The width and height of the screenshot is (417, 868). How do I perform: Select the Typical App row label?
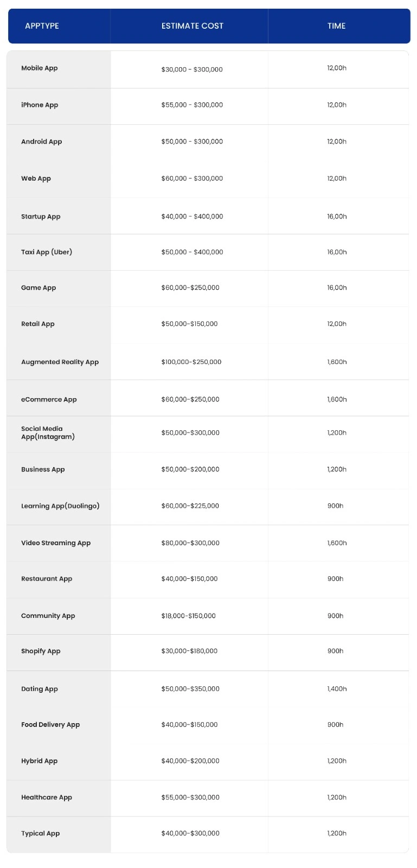click(x=41, y=834)
